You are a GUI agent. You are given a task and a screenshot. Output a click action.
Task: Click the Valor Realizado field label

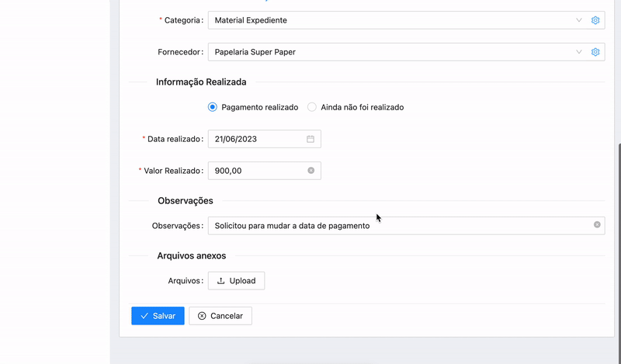click(173, 171)
